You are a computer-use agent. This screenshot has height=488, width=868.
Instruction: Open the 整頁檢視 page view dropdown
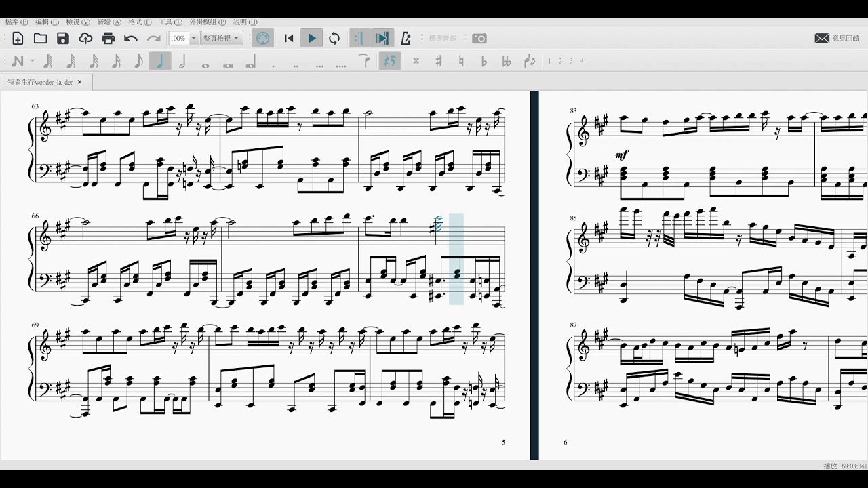coord(222,39)
